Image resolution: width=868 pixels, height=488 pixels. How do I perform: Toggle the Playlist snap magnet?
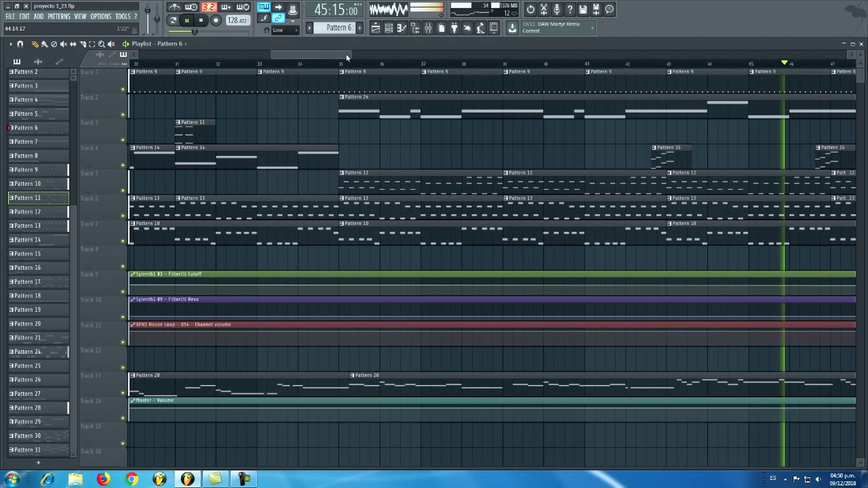pyautogui.click(x=20, y=44)
